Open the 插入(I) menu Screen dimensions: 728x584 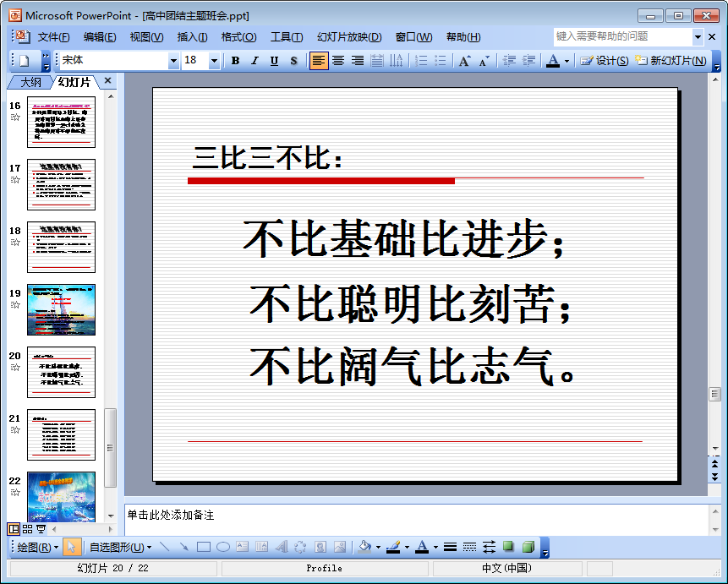[192, 37]
